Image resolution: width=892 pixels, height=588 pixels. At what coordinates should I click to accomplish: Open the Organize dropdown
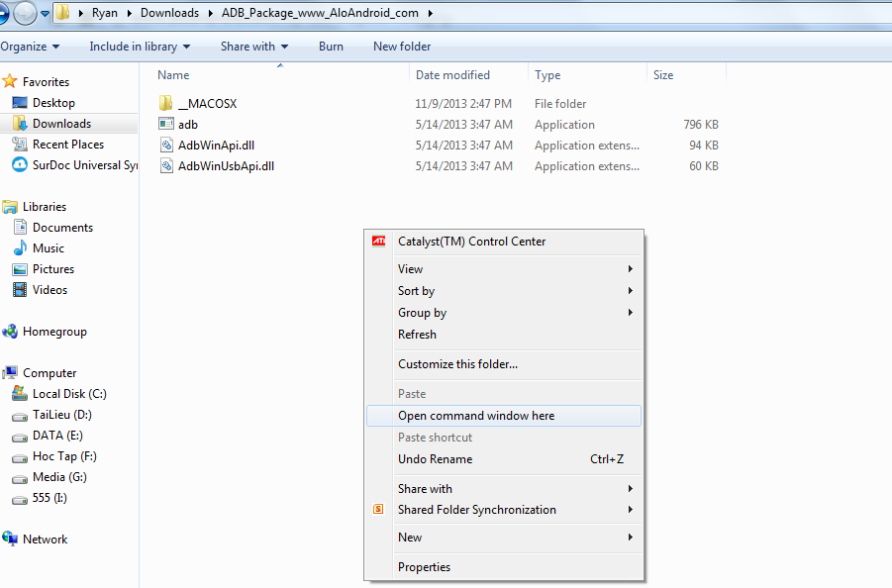tap(30, 47)
